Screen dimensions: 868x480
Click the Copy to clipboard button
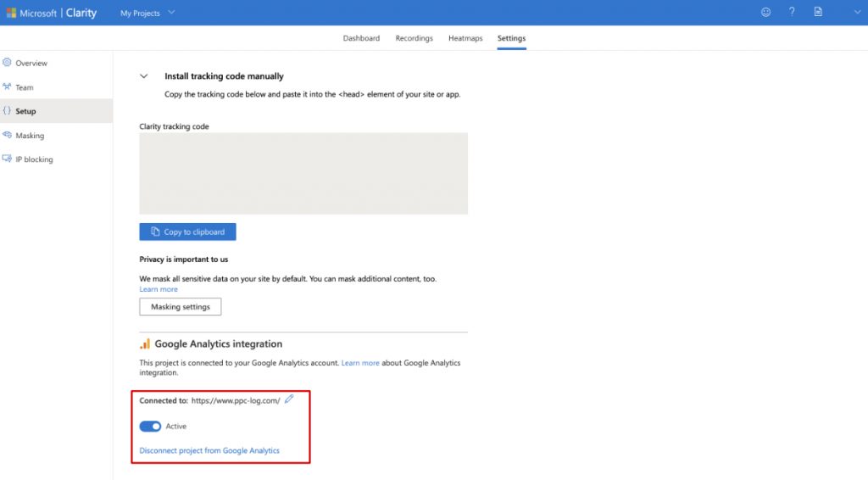[x=187, y=232]
